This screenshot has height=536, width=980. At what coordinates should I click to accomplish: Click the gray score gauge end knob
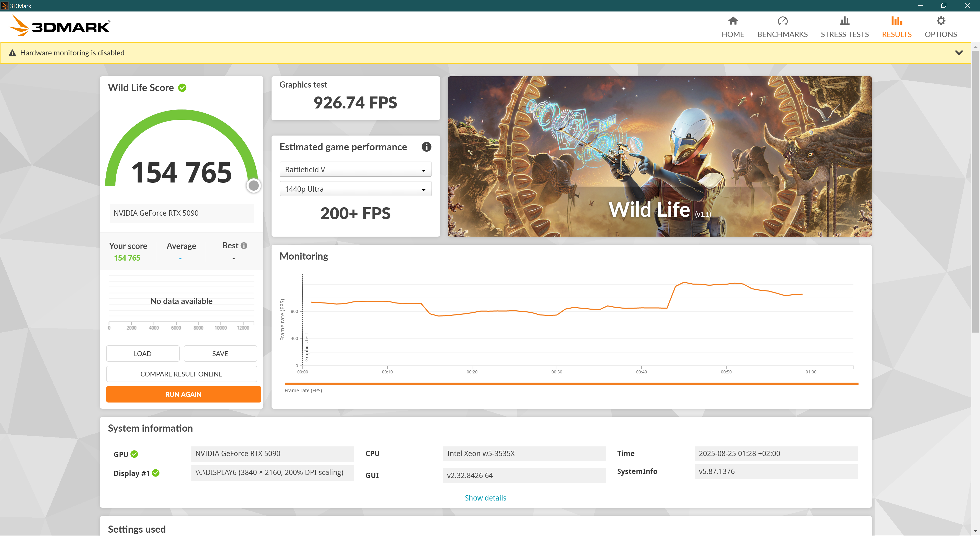pos(253,186)
